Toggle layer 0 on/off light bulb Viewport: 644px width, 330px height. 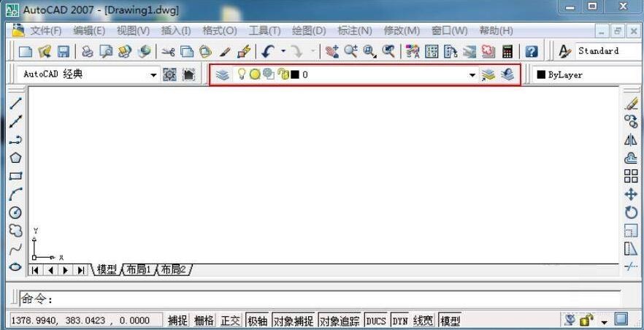click(242, 74)
